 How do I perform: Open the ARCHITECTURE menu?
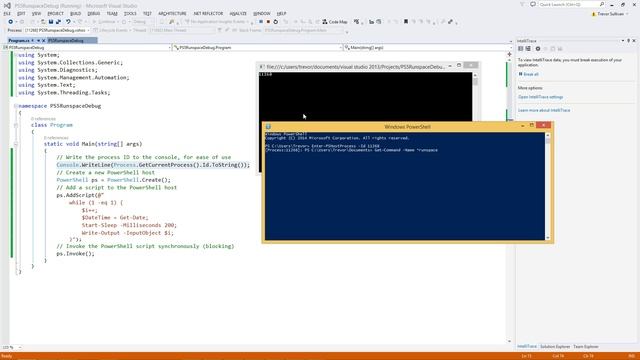coord(172,13)
